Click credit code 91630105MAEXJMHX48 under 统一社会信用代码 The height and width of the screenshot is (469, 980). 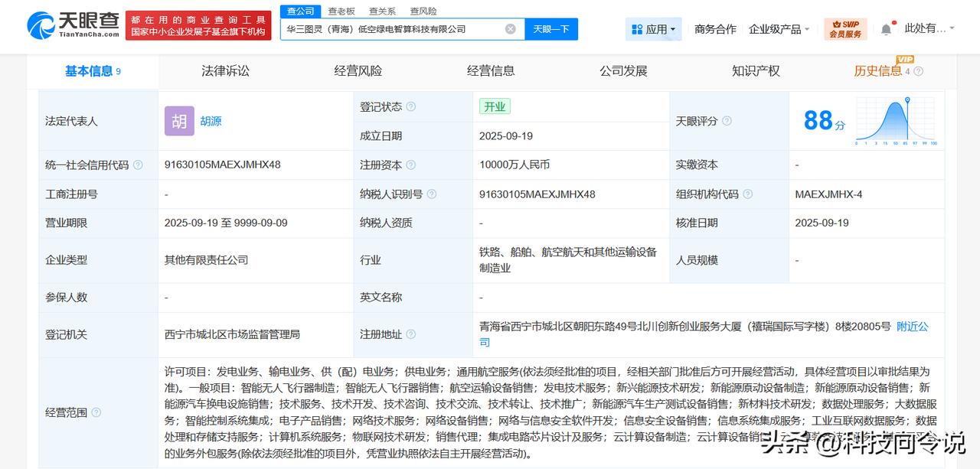(x=223, y=164)
